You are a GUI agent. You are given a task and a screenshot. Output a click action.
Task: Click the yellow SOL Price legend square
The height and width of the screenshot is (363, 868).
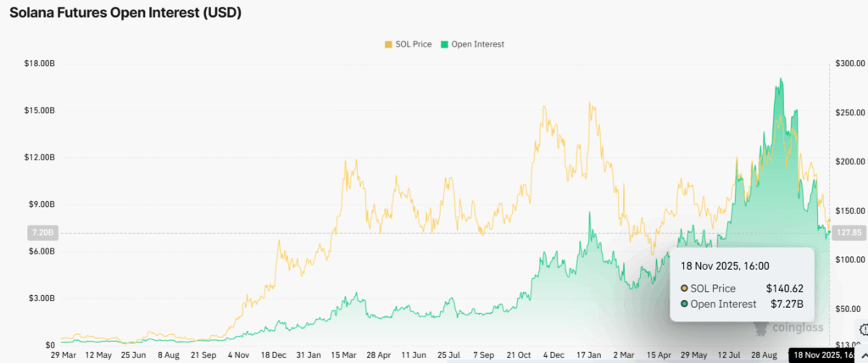click(388, 44)
